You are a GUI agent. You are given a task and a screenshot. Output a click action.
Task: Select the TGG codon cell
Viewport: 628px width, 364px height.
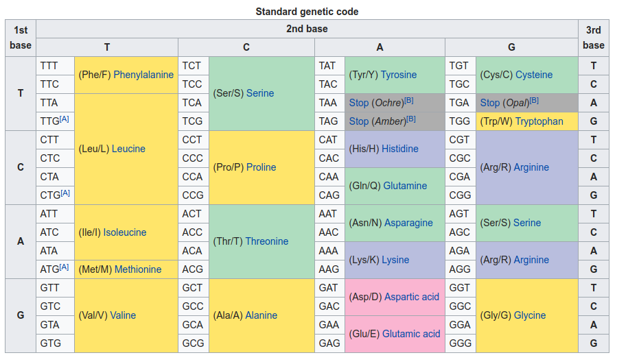coord(461,121)
